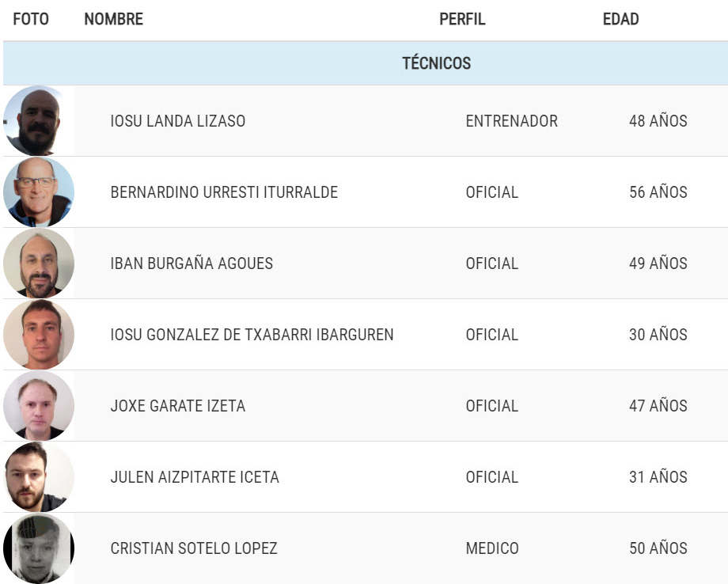This screenshot has width=728, height=584.
Task: Click Julen Aizpitarte Iceta's profile picture
Action: point(39,476)
